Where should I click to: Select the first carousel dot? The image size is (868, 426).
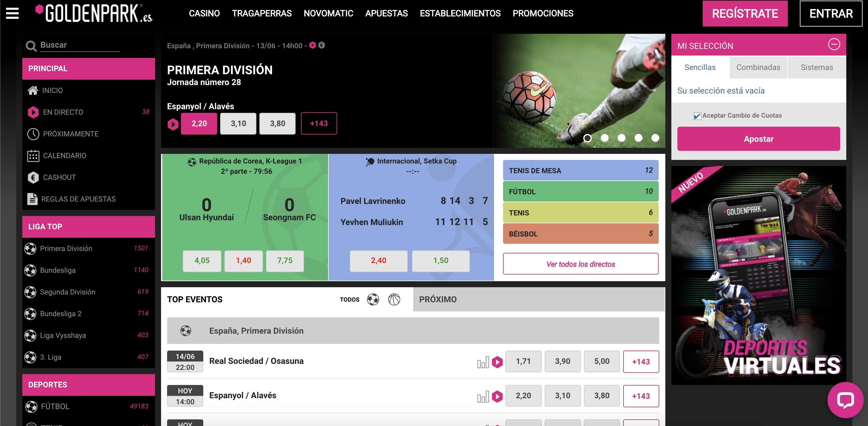pyautogui.click(x=587, y=138)
